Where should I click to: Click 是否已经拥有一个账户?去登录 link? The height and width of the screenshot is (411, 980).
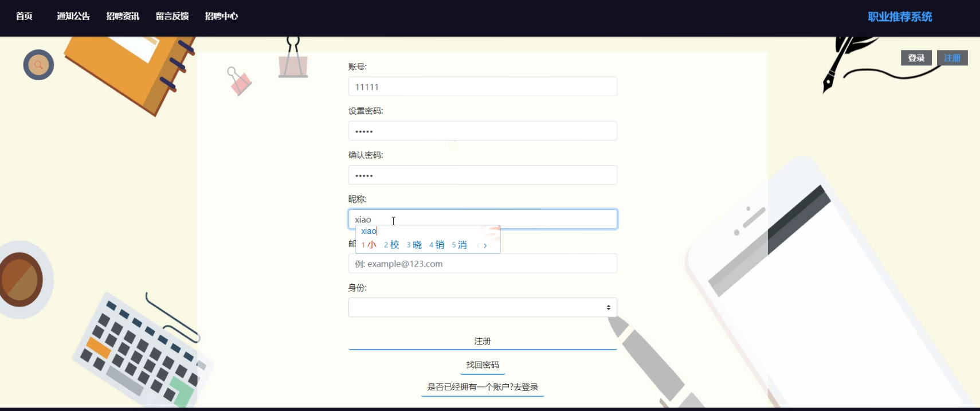pyautogui.click(x=483, y=387)
